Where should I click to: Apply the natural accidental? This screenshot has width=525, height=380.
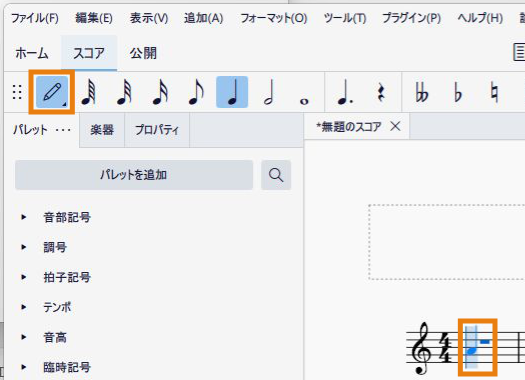coord(494,92)
